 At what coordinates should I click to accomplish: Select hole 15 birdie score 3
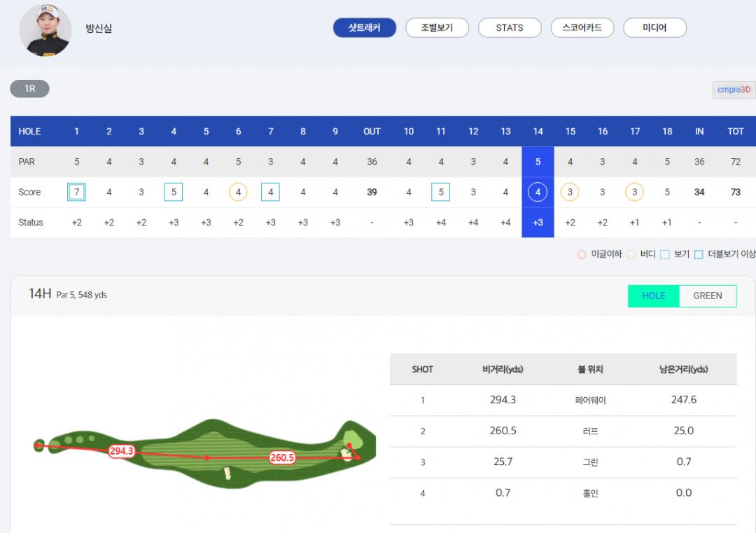click(x=570, y=192)
